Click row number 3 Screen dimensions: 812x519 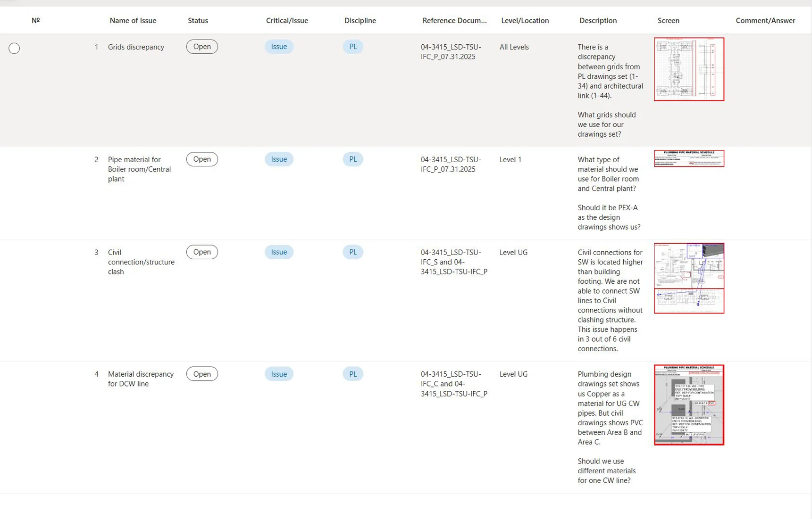tap(96, 253)
